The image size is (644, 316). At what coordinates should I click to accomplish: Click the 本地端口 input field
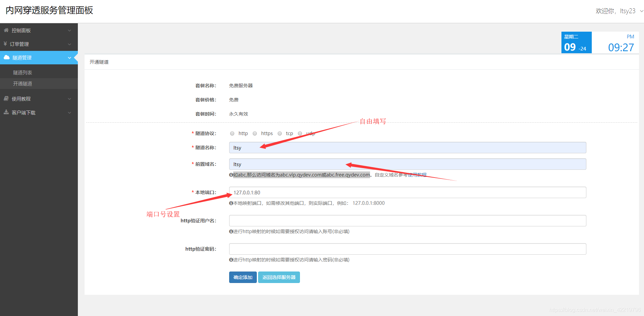(x=407, y=192)
